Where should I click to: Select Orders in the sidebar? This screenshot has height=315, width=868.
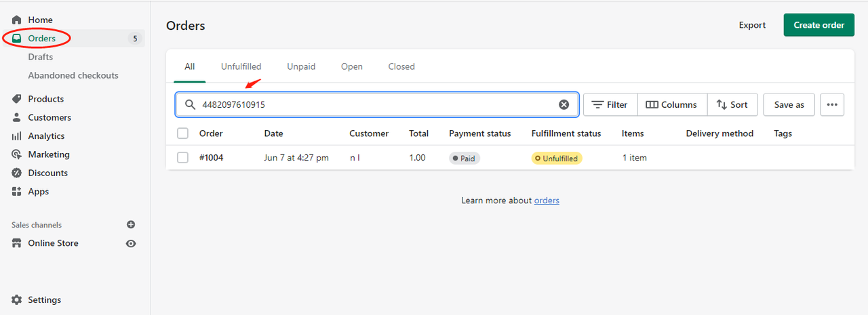point(41,39)
